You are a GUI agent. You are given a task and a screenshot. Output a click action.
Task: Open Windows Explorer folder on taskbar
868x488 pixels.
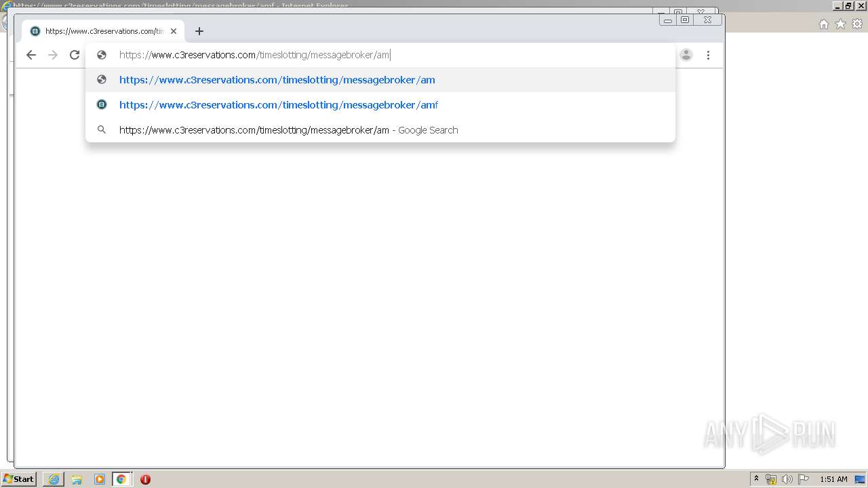[x=77, y=479]
